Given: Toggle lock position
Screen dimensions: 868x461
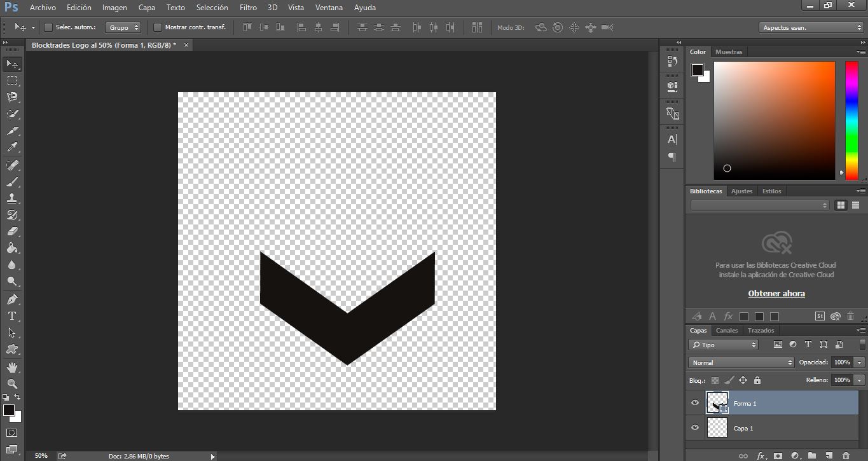Looking at the screenshot, I should [x=743, y=380].
